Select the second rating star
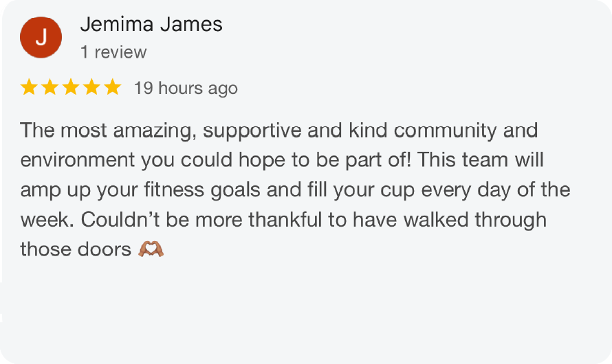The image size is (612, 364). 50,87
